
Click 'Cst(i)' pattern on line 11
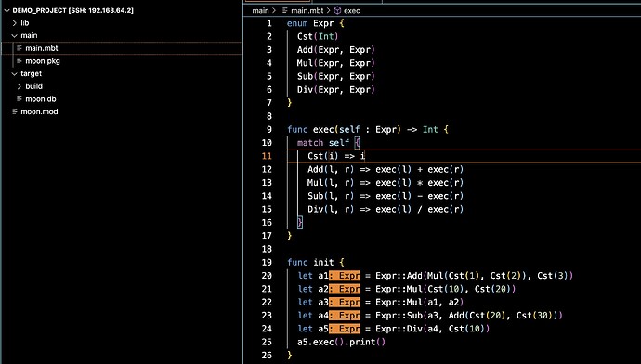(323, 156)
